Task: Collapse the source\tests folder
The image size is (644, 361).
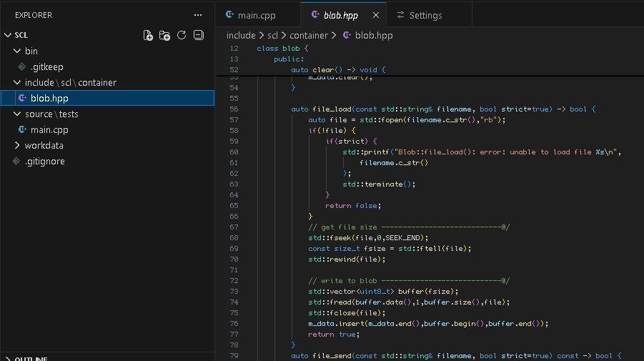Action: pos(17,114)
